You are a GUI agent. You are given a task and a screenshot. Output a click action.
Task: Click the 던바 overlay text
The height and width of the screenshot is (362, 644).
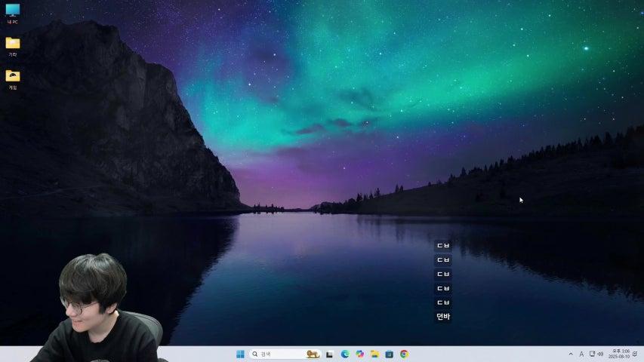click(x=443, y=317)
